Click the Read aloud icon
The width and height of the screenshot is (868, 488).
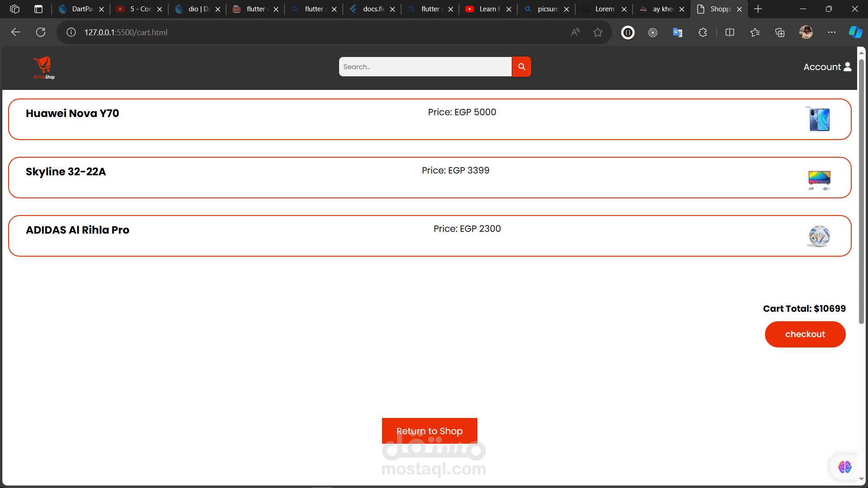[575, 33]
